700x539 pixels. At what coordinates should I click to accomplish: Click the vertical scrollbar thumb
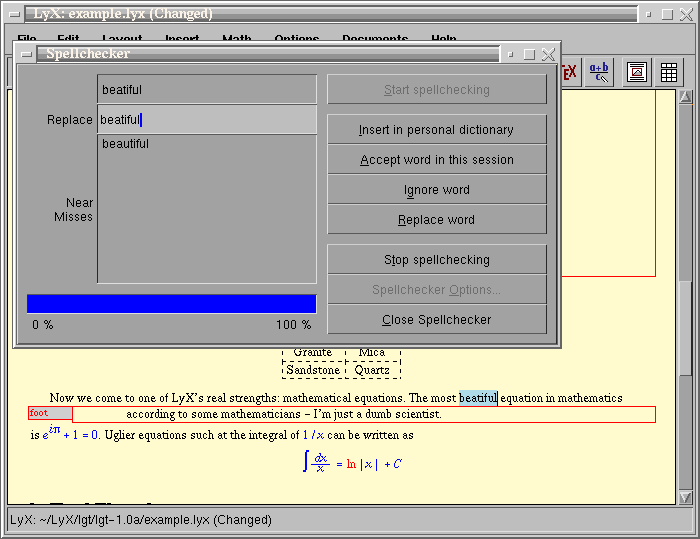point(686,328)
